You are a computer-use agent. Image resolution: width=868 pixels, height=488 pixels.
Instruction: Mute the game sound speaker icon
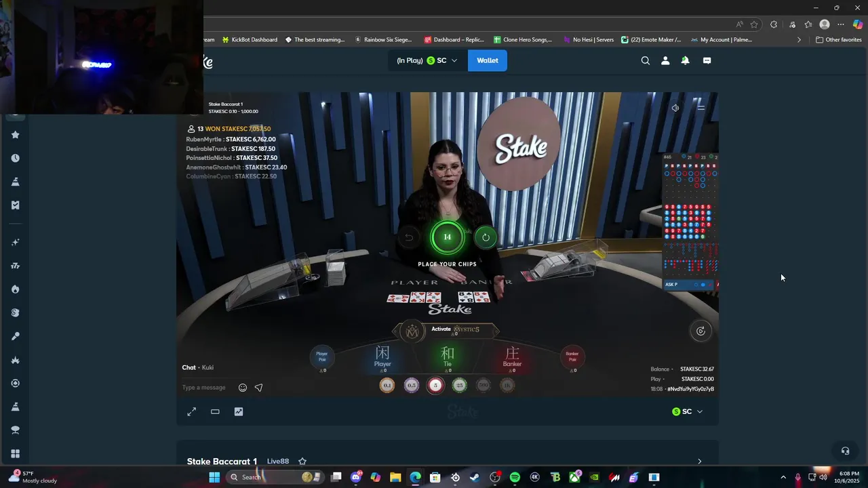point(675,108)
